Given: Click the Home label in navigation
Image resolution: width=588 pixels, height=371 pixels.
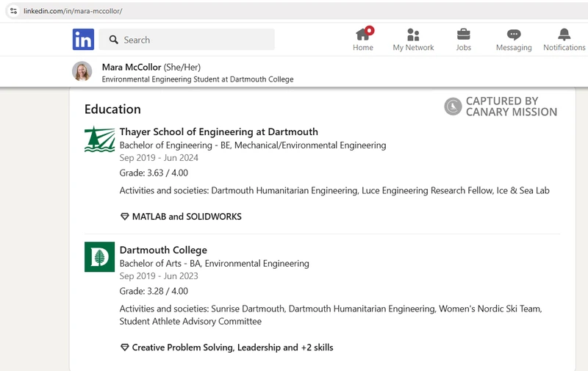Looking at the screenshot, I should pos(362,48).
